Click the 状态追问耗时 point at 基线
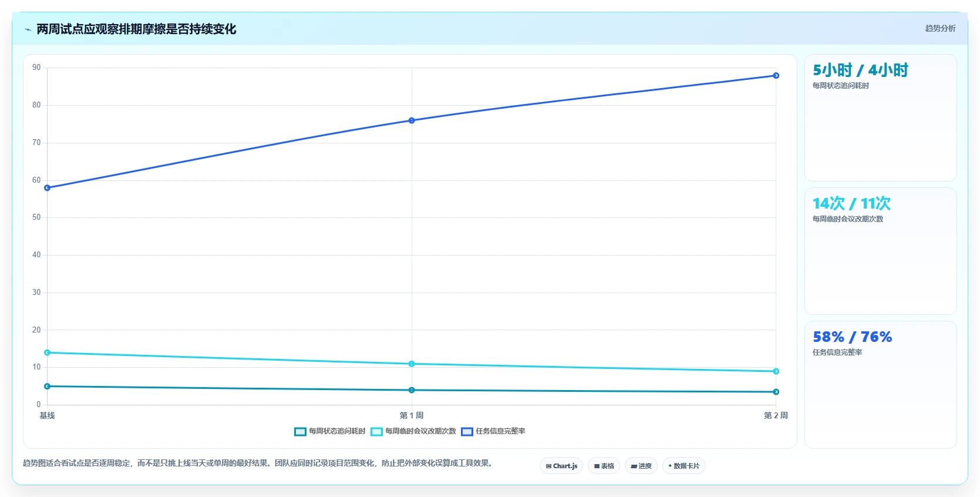 click(x=48, y=387)
